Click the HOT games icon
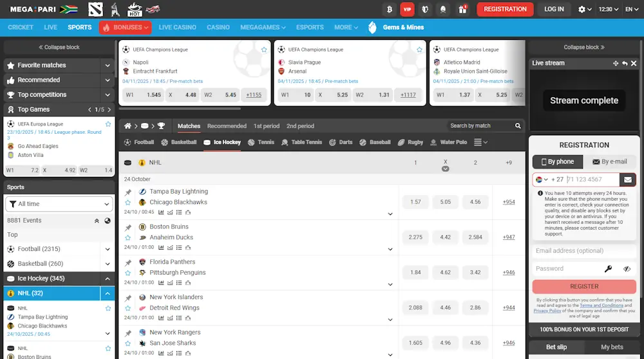644x359 pixels. 135,9
